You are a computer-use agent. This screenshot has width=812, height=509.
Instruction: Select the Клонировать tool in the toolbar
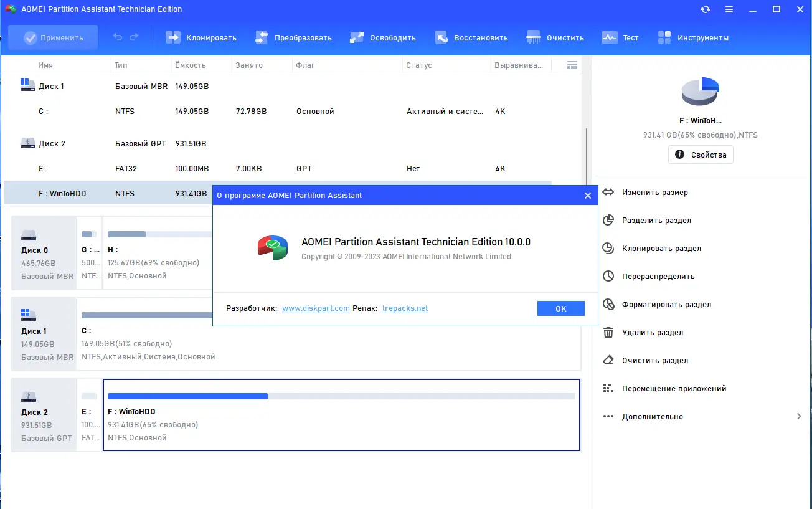201,37
